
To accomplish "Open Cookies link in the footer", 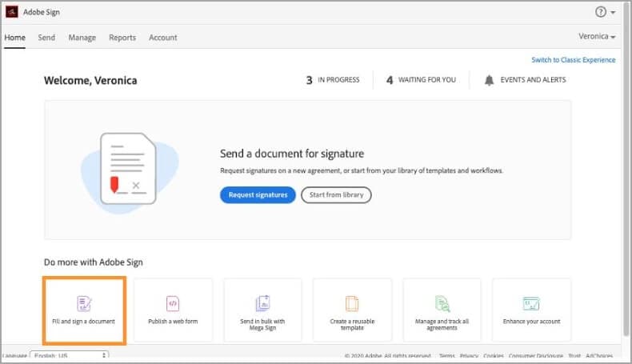I will point(494,356).
